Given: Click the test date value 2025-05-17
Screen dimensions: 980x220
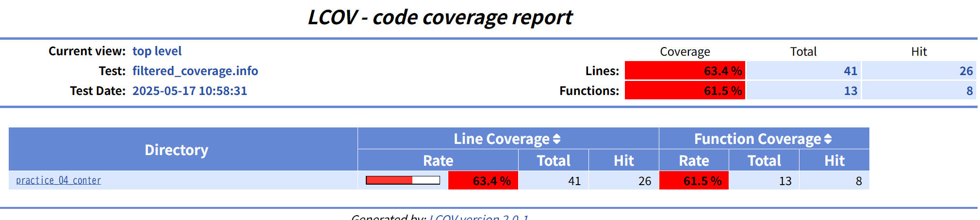Looking at the screenshot, I should [190, 91].
